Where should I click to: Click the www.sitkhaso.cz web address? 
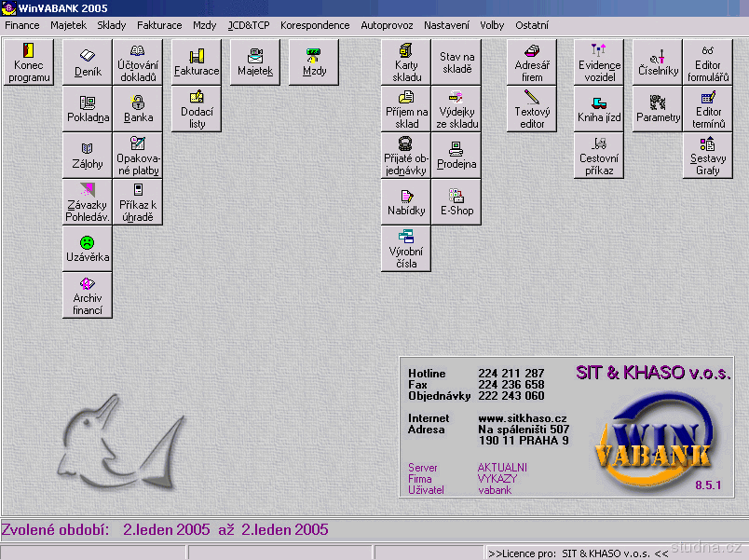(522, 418)
